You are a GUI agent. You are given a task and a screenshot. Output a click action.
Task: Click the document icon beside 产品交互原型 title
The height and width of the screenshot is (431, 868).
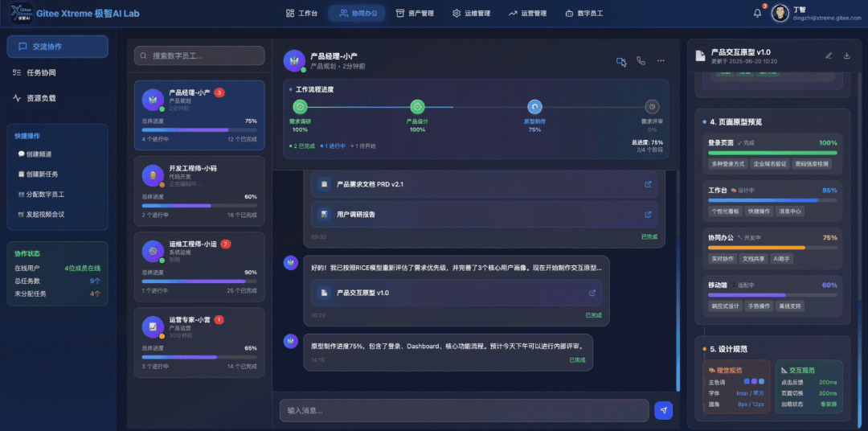point(700,55)
